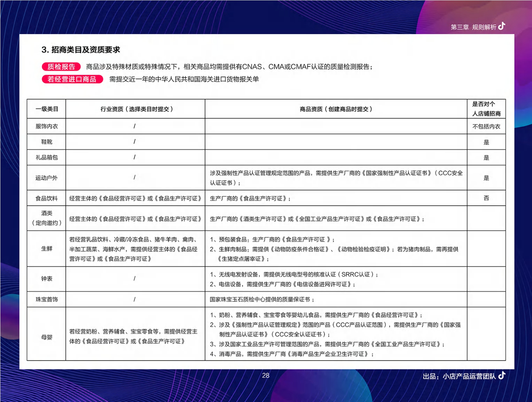Click the page number 28

(266, 376)
